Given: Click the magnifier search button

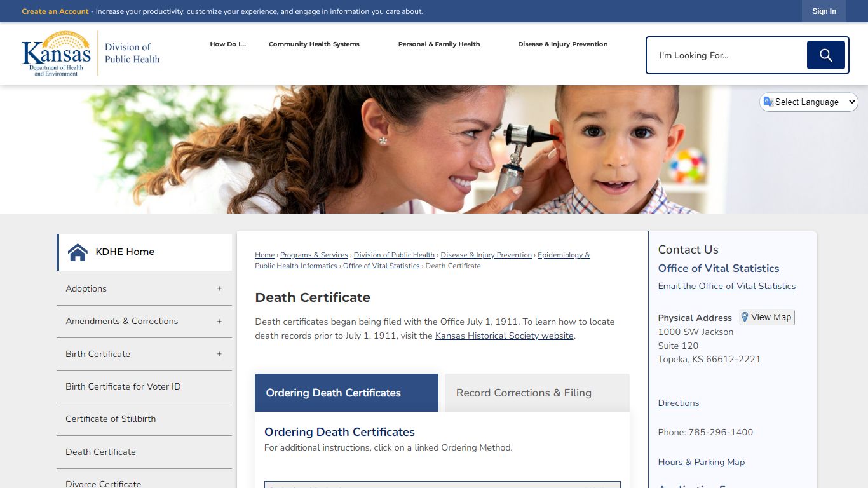Looking at the screenshot, I should [x=825, y=55].
